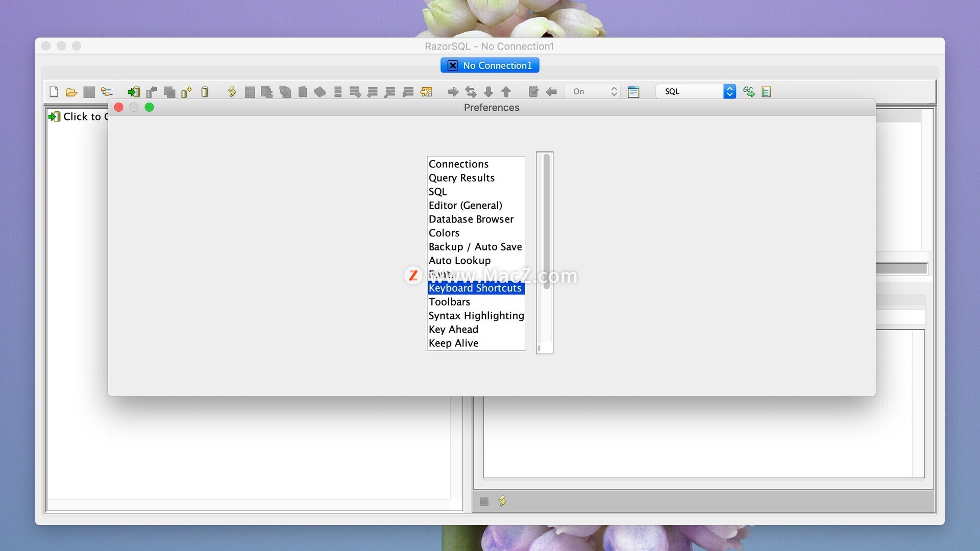Select Backup / Auto Save category

(x=476, y=247)
